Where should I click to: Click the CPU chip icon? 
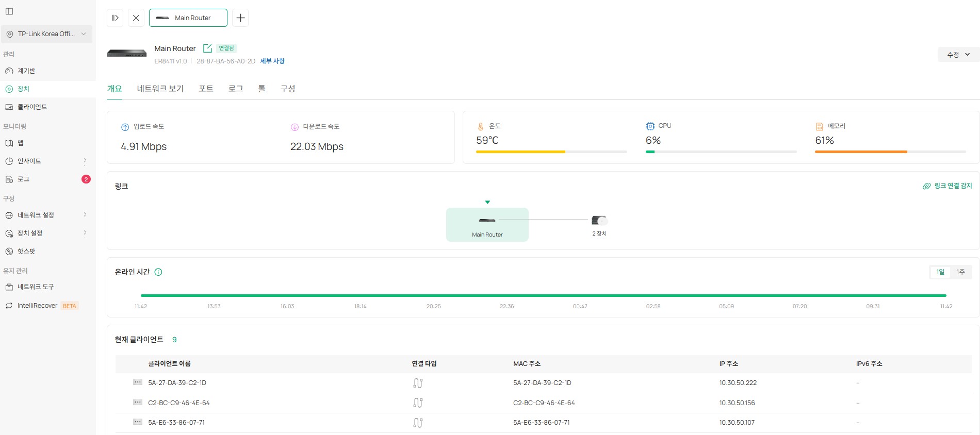650,126
